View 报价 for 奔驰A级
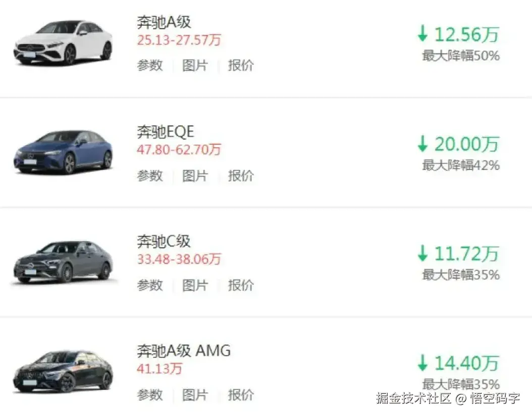 tap(241, 66)
